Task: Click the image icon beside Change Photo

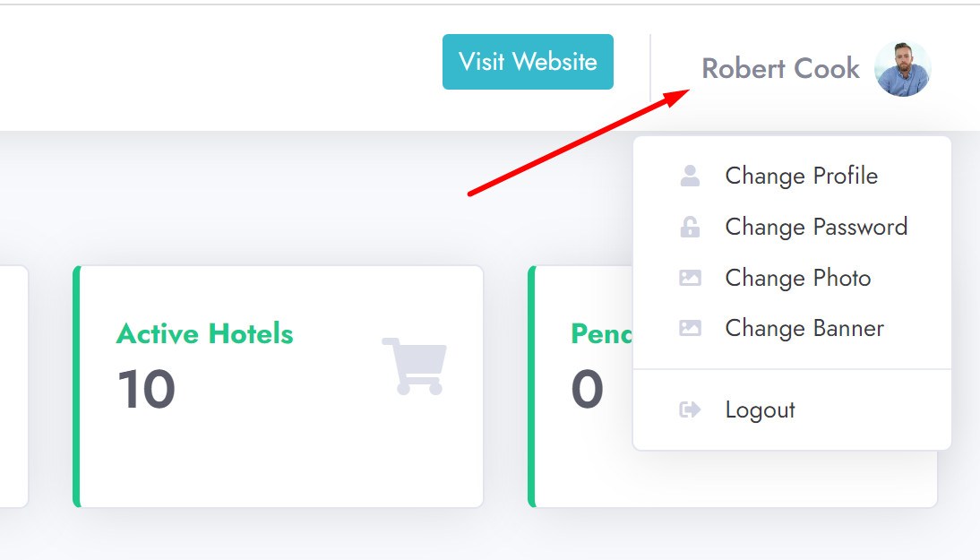Action: (690, 278)
